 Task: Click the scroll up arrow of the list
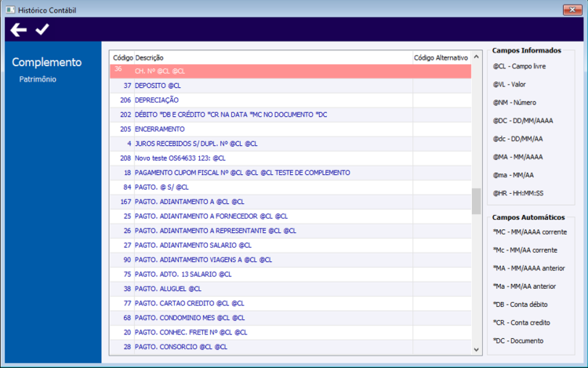coord(476,56)
